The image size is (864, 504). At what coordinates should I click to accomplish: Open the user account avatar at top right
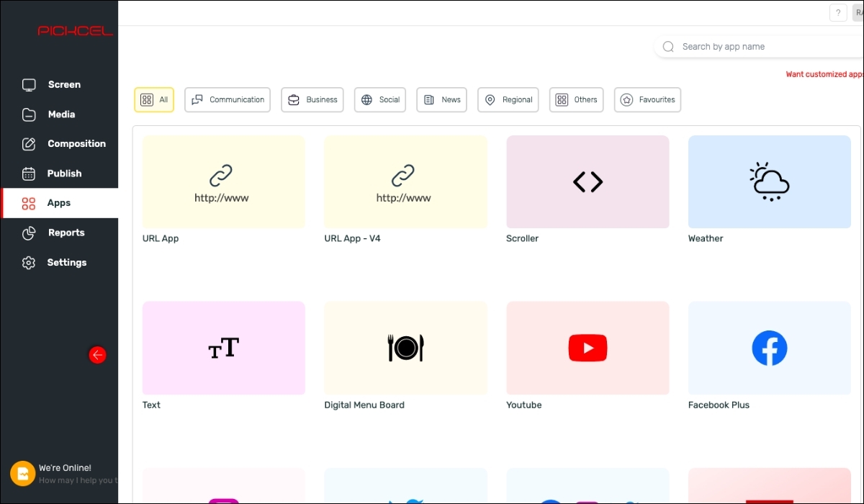pos(858,13)
